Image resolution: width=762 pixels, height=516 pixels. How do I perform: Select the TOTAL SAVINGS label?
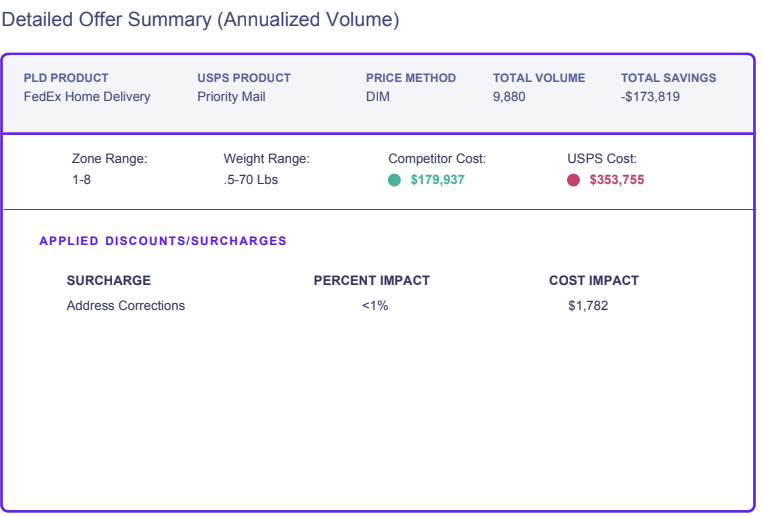coord(668,78)
